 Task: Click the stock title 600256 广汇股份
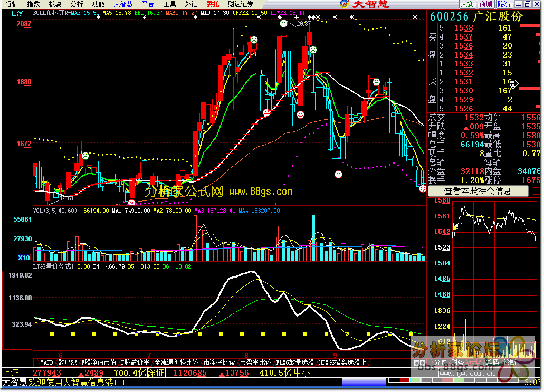coord(476,16)
